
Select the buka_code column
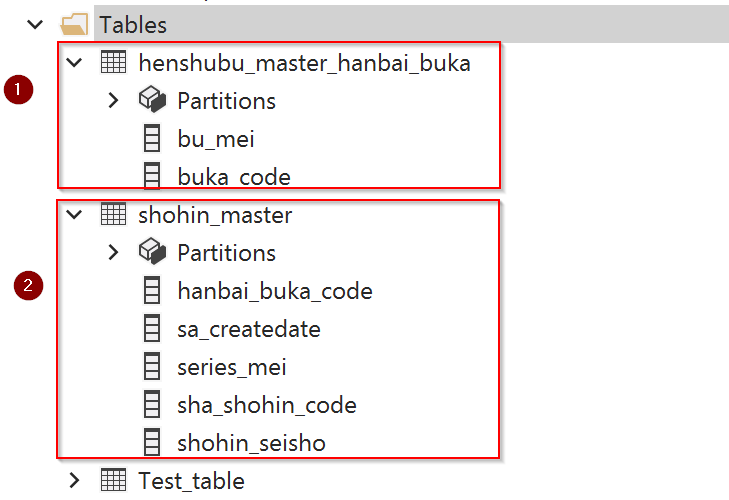pos(234,177)
